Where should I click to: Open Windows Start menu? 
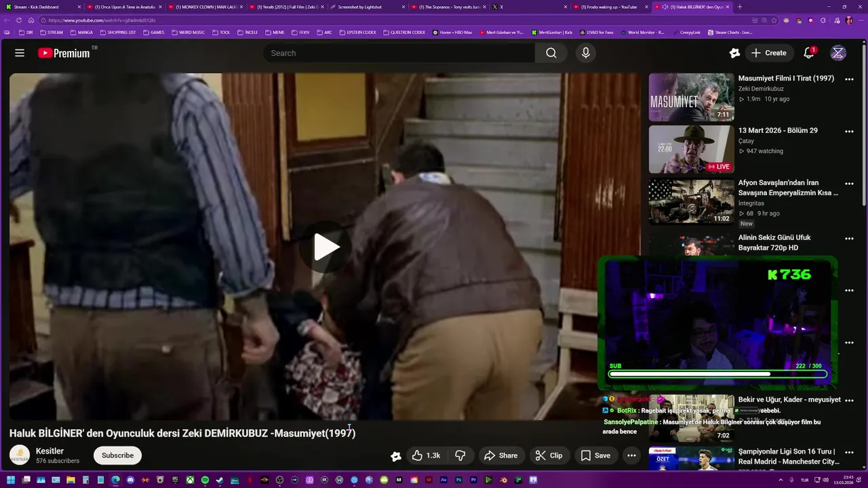tap(11, 480)
